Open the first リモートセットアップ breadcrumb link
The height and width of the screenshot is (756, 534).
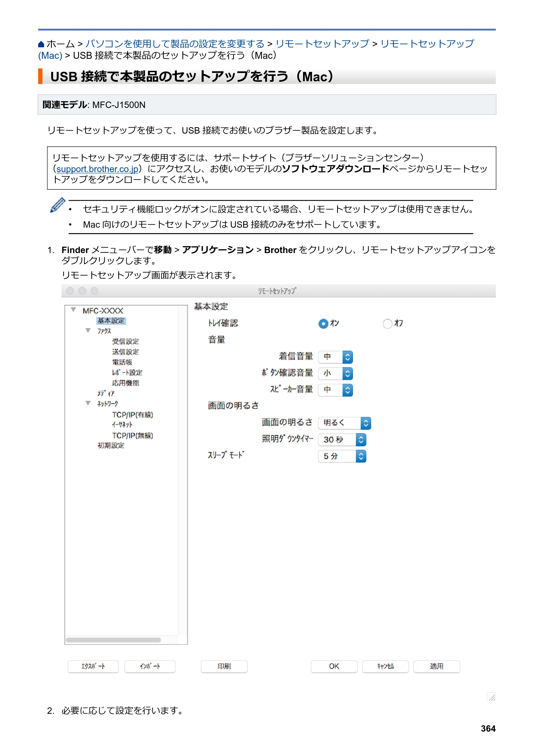pyautogui.click(x=323, y=44)
